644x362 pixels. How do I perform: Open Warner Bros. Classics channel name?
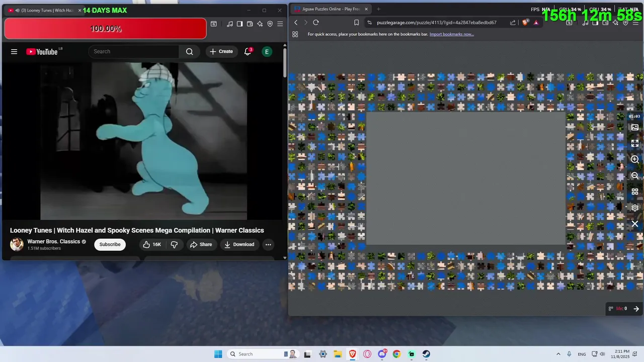click(54, 241)
